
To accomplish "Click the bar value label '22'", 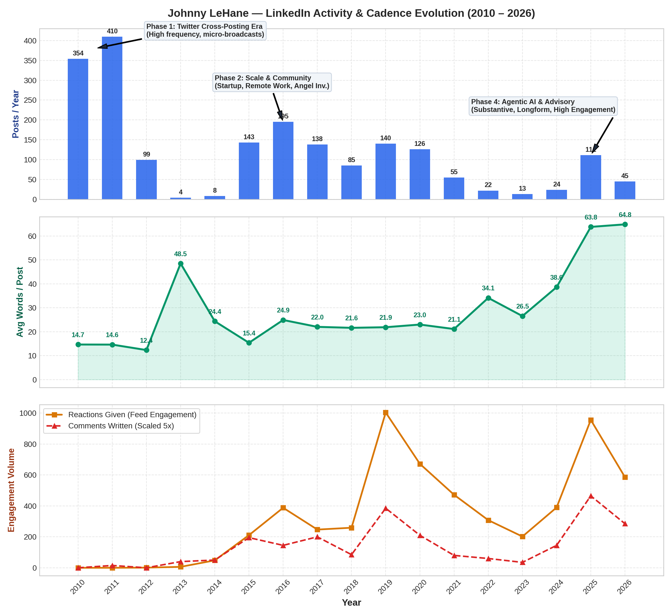I will click(488, 185).
